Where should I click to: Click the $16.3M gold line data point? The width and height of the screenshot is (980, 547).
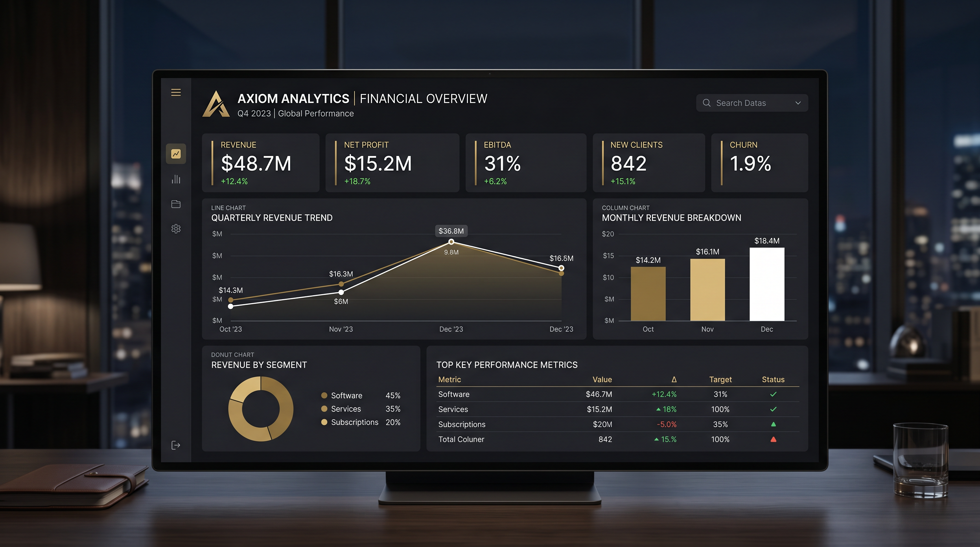coord(341,284)
